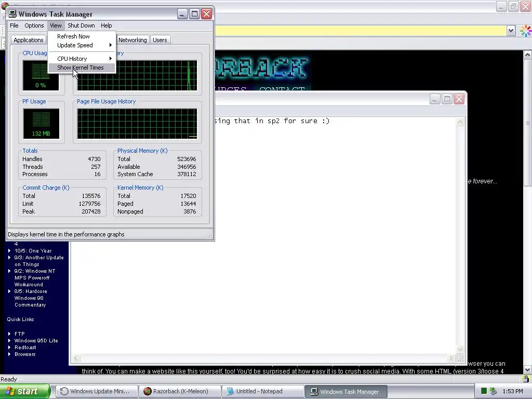Open the Help menu in Task Manager
The width and height of the screenshot is (532, 399).
(106, 25)
